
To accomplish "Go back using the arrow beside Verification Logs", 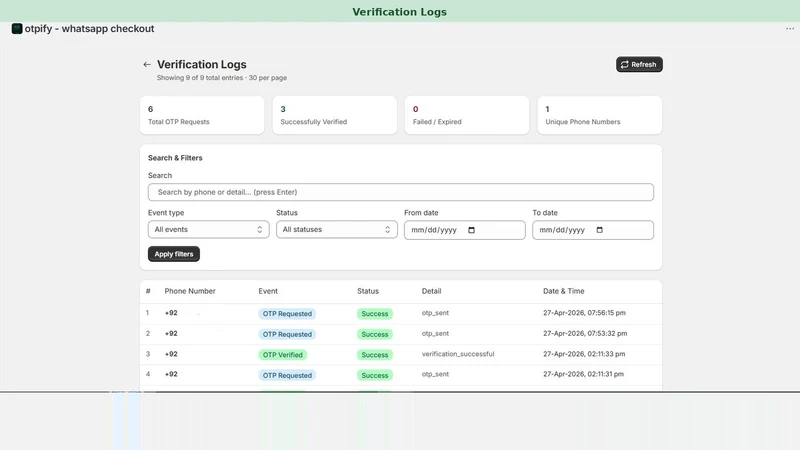I will 147,64.
